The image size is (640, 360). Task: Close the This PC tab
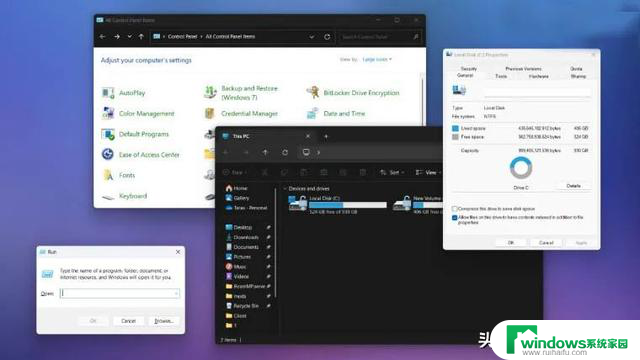coord(308,136)
